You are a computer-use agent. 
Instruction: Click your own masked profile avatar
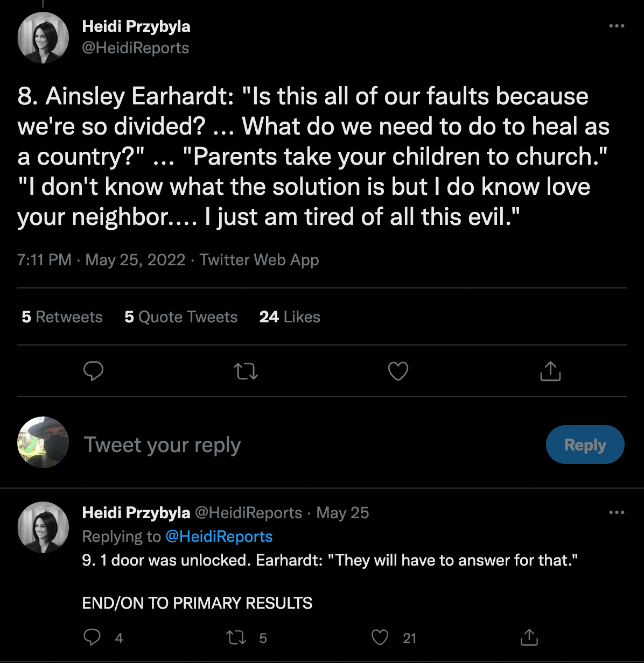pos(43,442)
